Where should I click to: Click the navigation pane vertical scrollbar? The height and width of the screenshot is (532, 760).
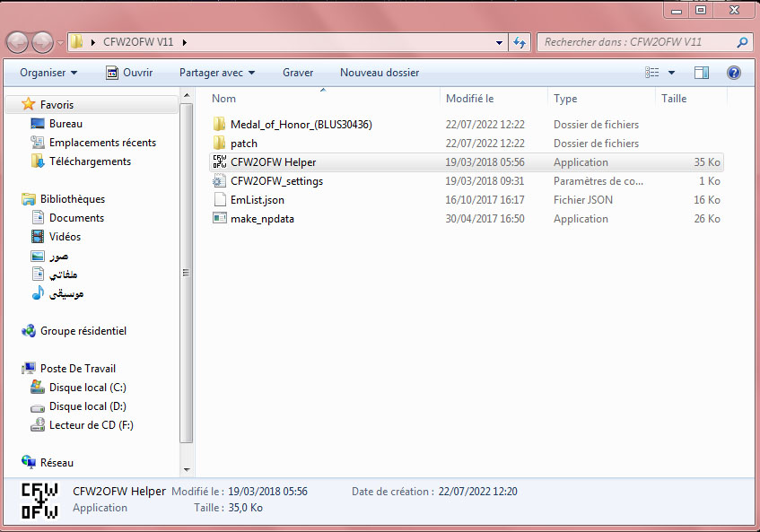[187, 273]
